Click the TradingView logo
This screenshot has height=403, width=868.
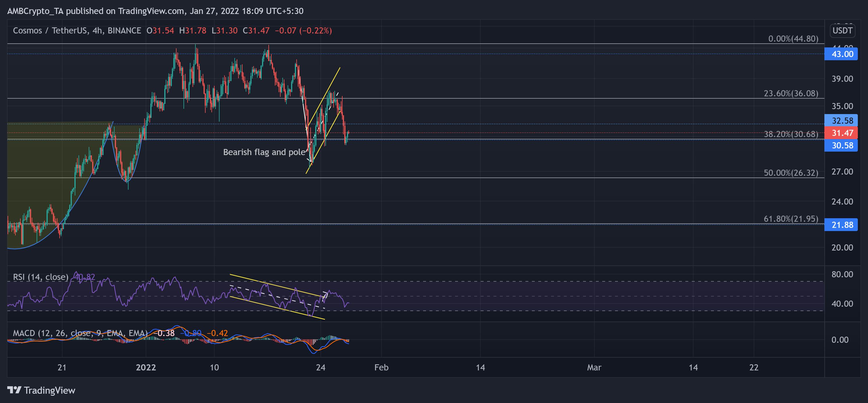pos(41,390)
